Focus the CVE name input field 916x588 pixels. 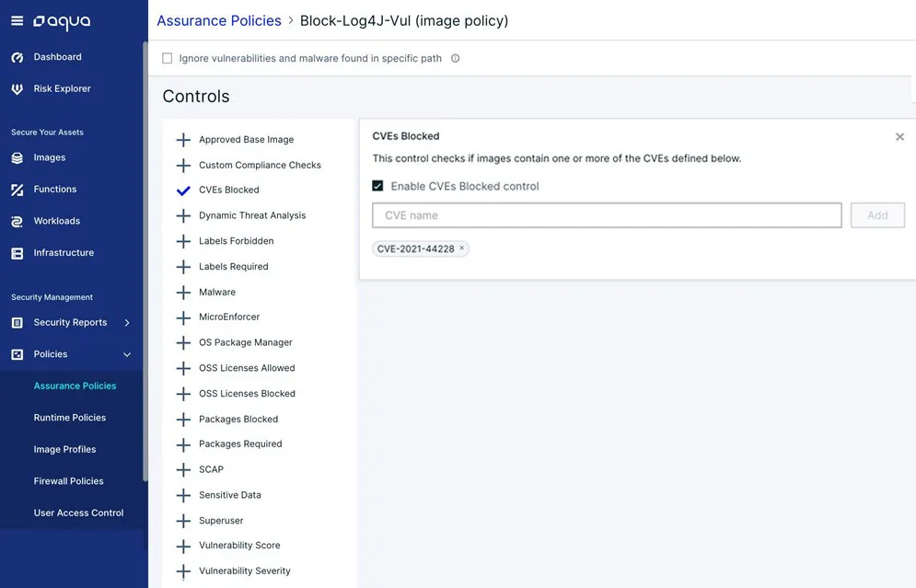(x=607, y=215)
